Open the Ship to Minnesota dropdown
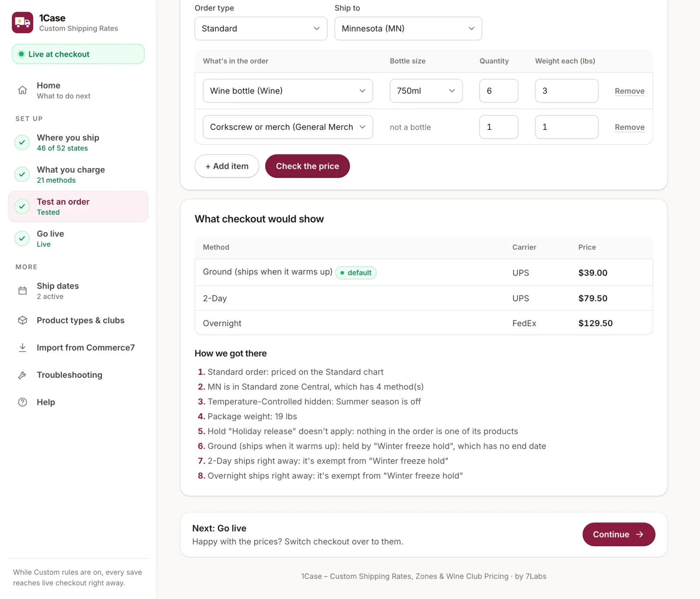 [x=408, y=28]
